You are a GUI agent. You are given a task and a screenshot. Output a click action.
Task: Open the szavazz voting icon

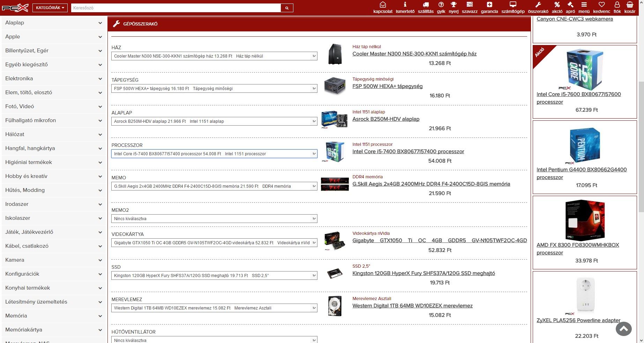pos(470,5)
